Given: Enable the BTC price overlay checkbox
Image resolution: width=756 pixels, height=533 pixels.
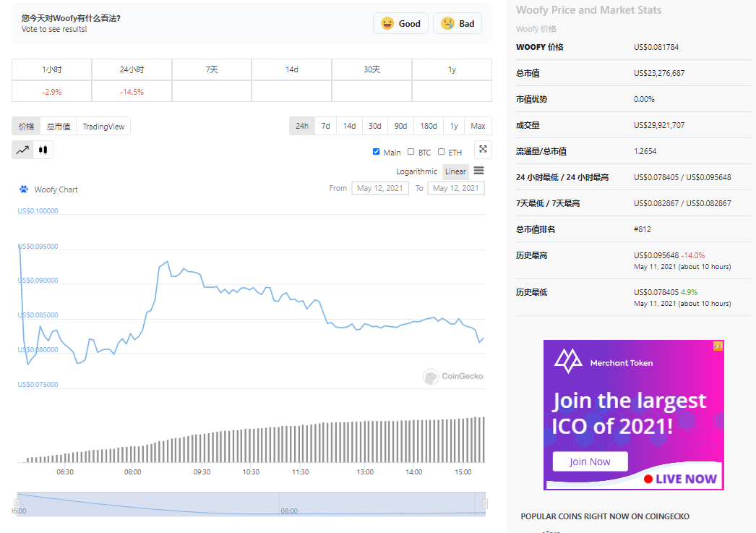Looking at the screenshot, I should pyautogui.click(x=411, y=152).
